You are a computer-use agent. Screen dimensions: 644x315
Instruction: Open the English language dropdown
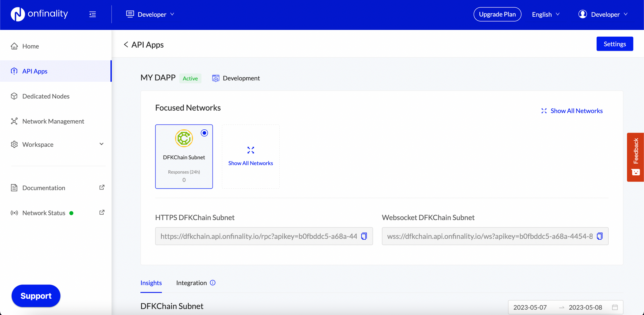[x=546, y=14]
